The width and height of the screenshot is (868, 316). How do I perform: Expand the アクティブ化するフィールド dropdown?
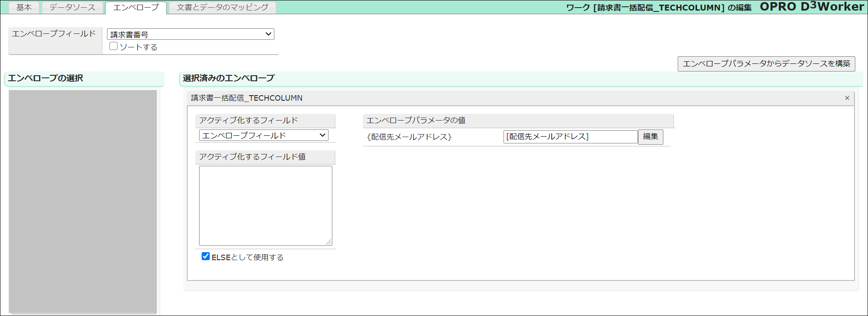point(263,135)
